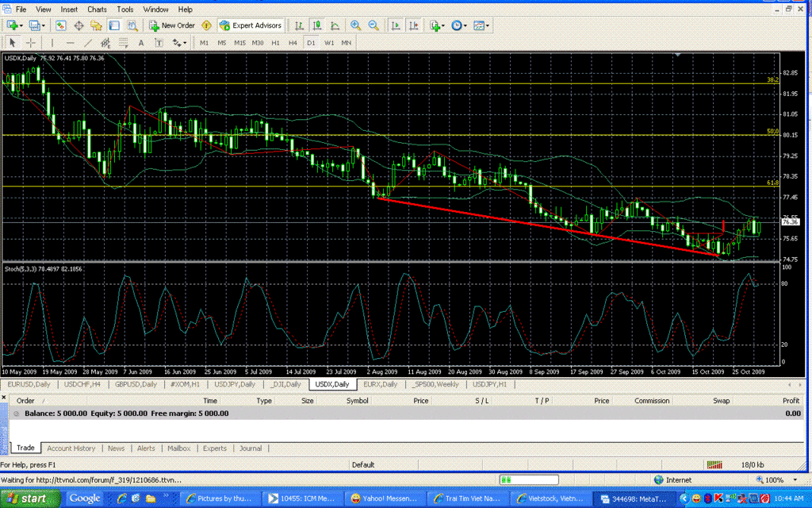Switch chart to bar chart
Screen dimensions: 812x508
299,25
